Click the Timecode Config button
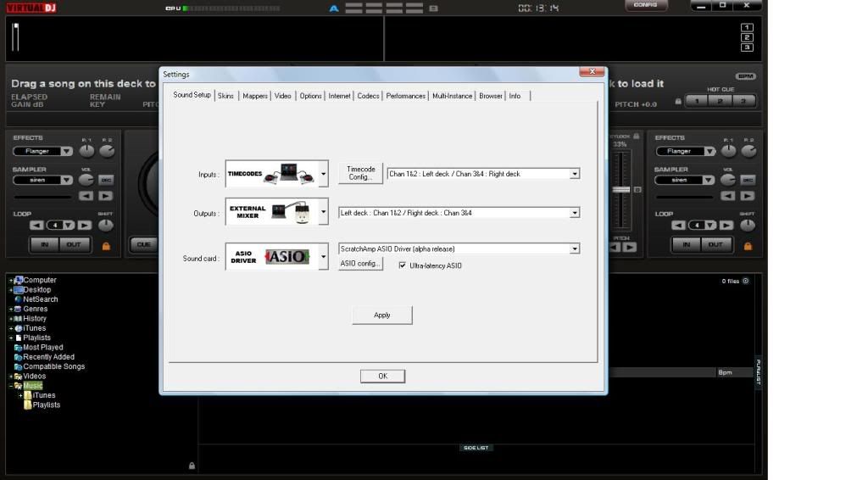The width and height of the screenshot is (868, 480). click(x=360, y=173)
